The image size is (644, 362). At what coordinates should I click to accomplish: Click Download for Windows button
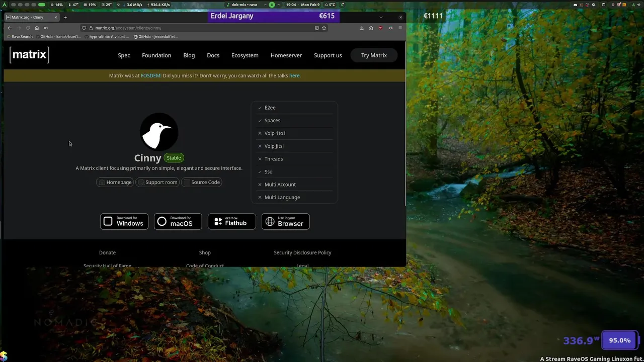click(124, 221)
